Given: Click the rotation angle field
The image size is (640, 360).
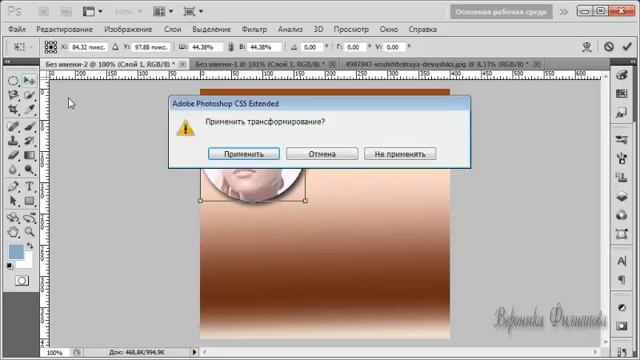Looking at the screenshot, I should tap(312, 47).
